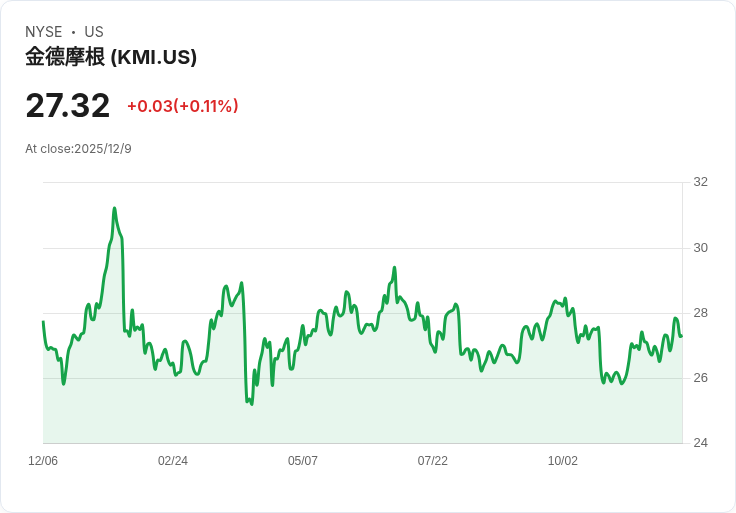
Task: Click the 24 price axis label
Action: click(x=700, y=443)
